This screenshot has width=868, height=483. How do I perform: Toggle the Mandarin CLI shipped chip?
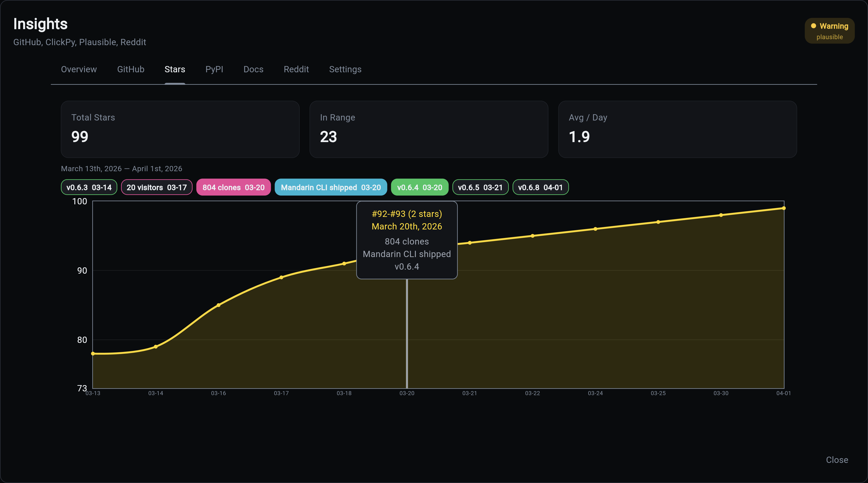click(x=331, y=187)
